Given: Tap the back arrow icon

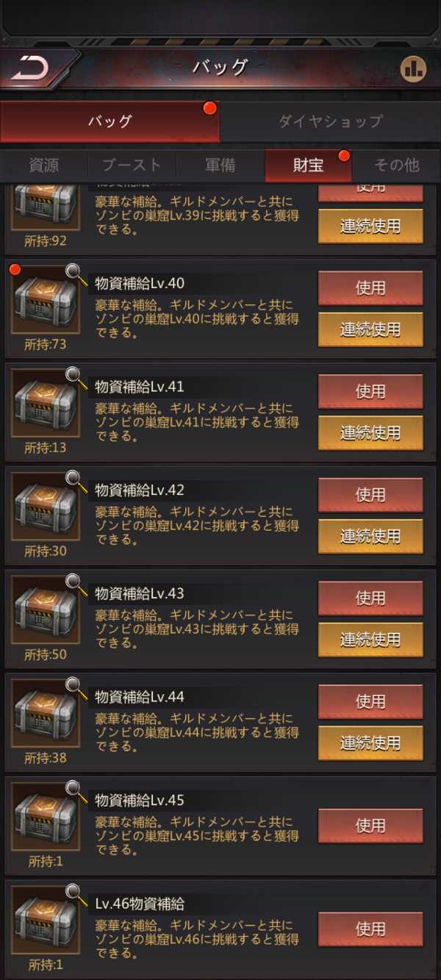Looking at the screenshot, I should click(30, 69).
